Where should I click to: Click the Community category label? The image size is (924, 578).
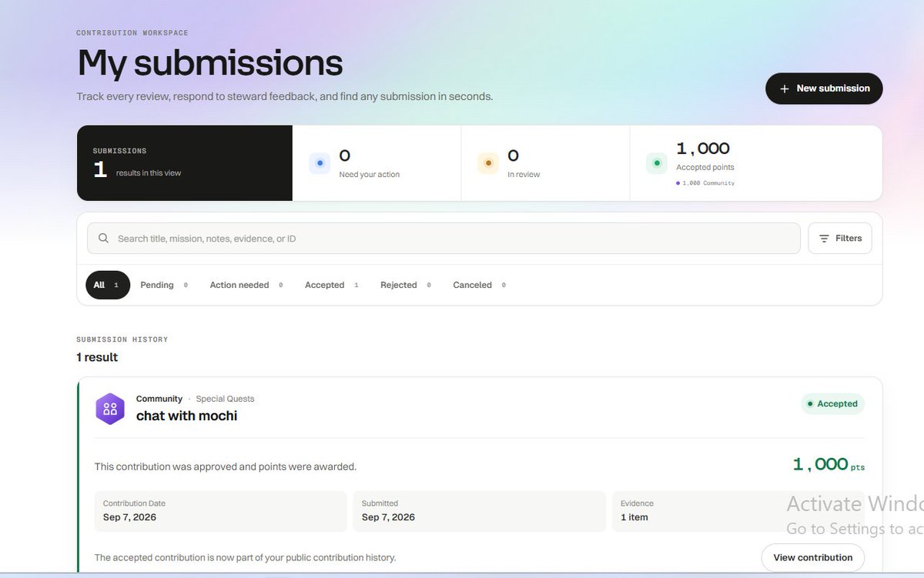click(x=159, y=399)
